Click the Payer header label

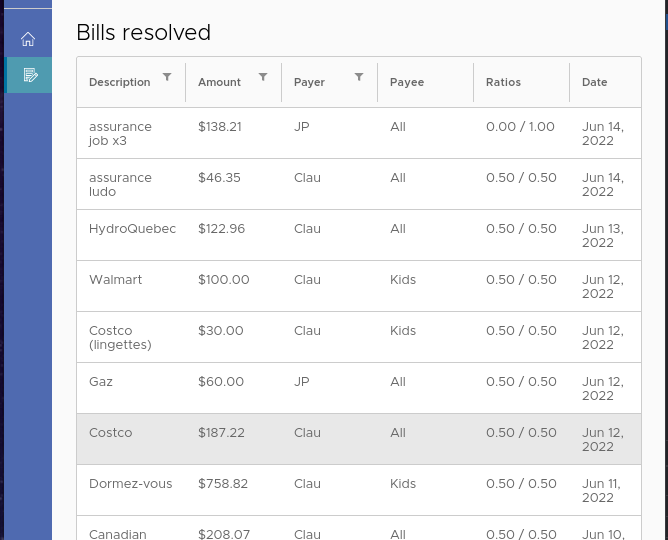309,83
